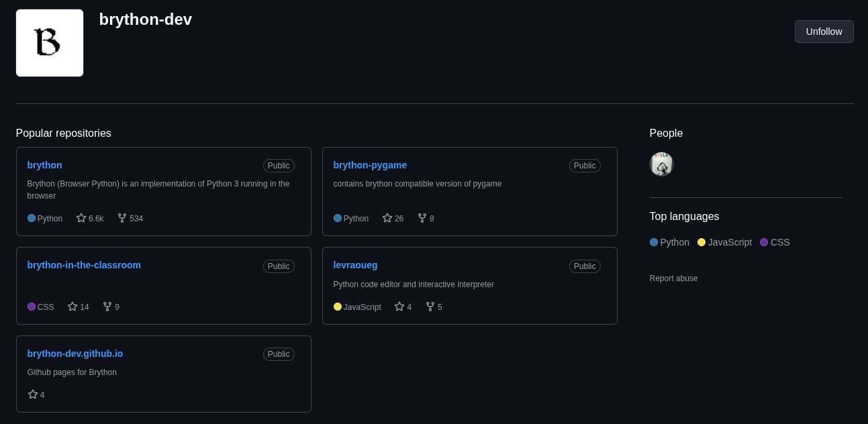868x424 pixels.
Task: Click the Public badge on brython-dev.github.io card
Action: pyautogui.click(x=279, y=354)
